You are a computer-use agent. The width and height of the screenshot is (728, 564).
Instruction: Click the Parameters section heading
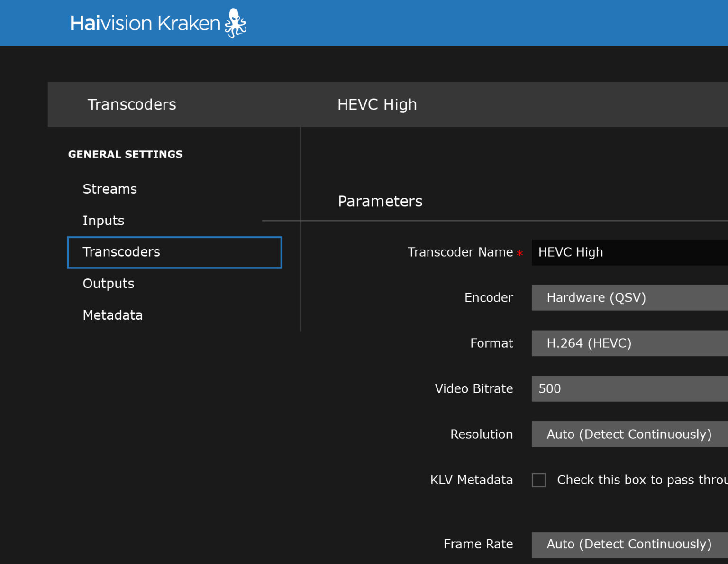pyautogui.click(x=380, y=201)
